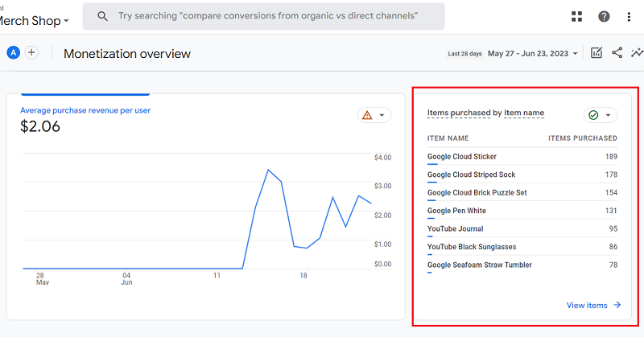
Task: Select the All Users 'A' segment badge
Action: [13, 52]
